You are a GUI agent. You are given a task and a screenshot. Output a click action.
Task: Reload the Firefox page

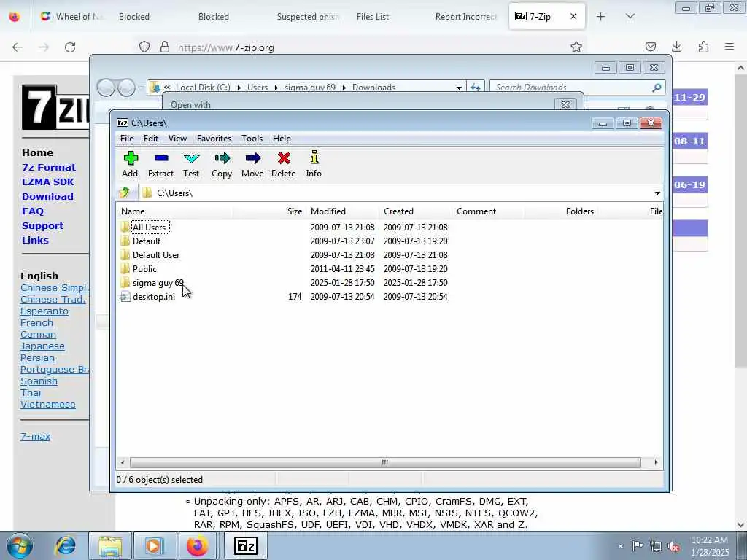point(70,47)
